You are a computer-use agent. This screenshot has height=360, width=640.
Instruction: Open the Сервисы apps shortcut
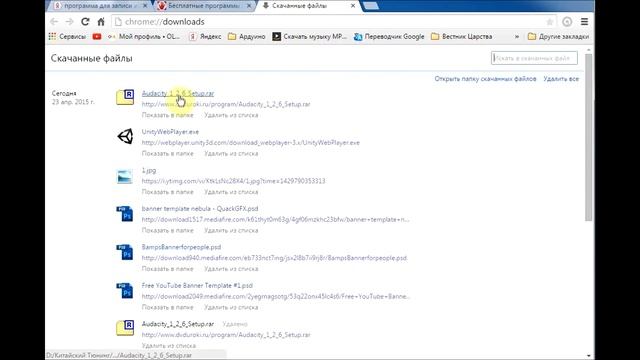tap(67, 36)
